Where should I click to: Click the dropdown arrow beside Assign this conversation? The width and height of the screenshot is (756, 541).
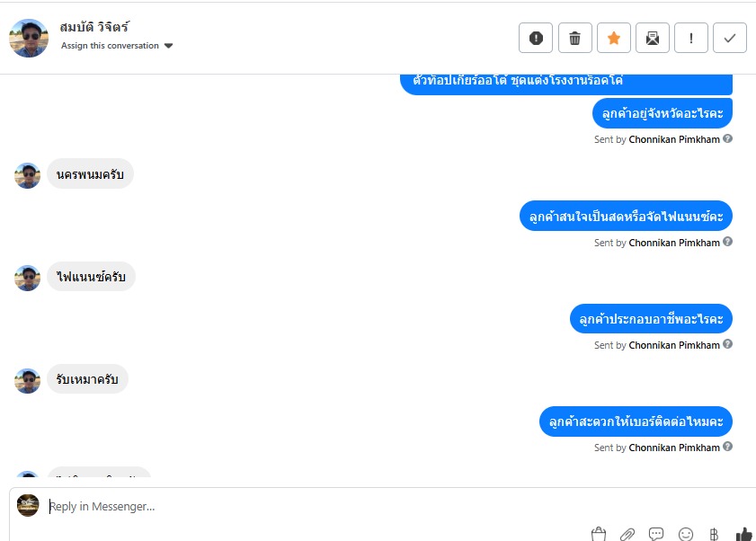168,46
